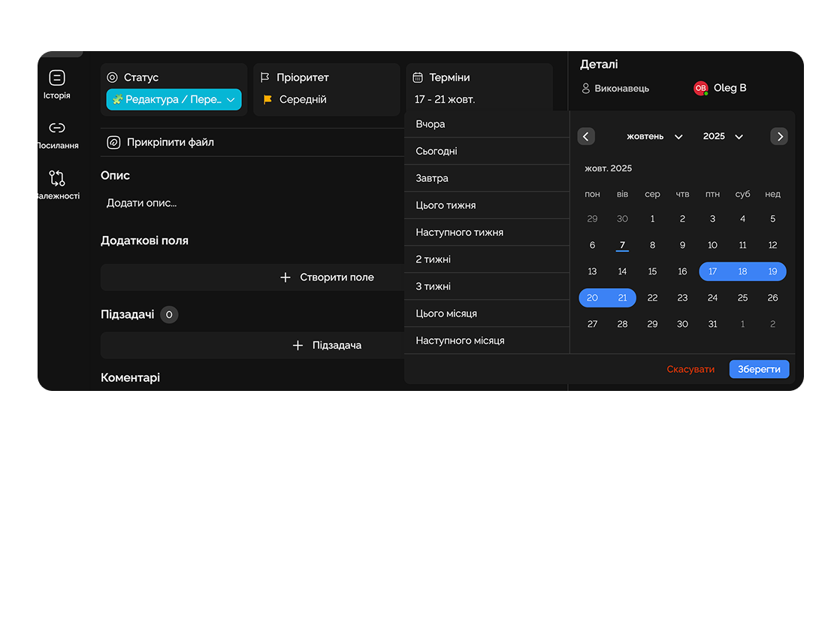Go to next month with right arrow
Viewport: 840px width, 630px height.
(779, 136)
